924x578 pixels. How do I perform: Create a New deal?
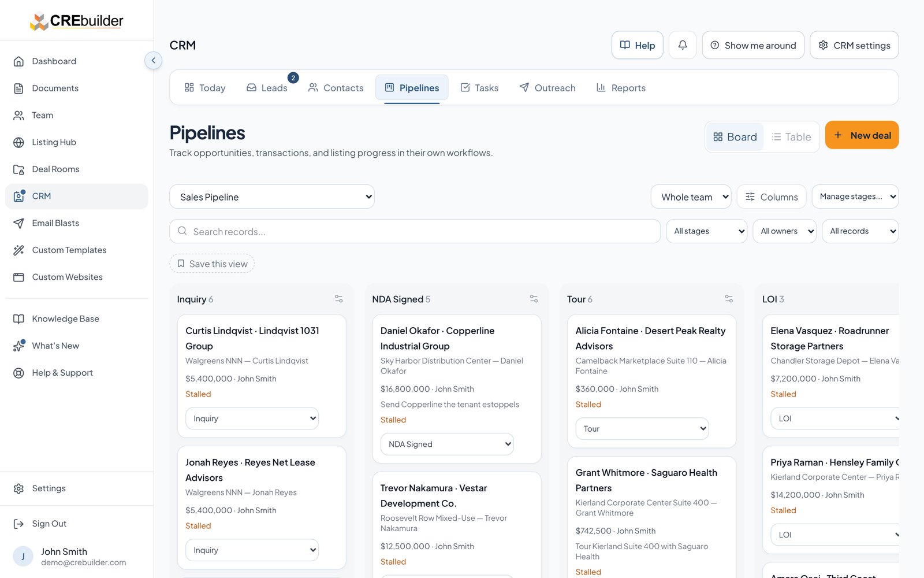click(x=862, y=135)
